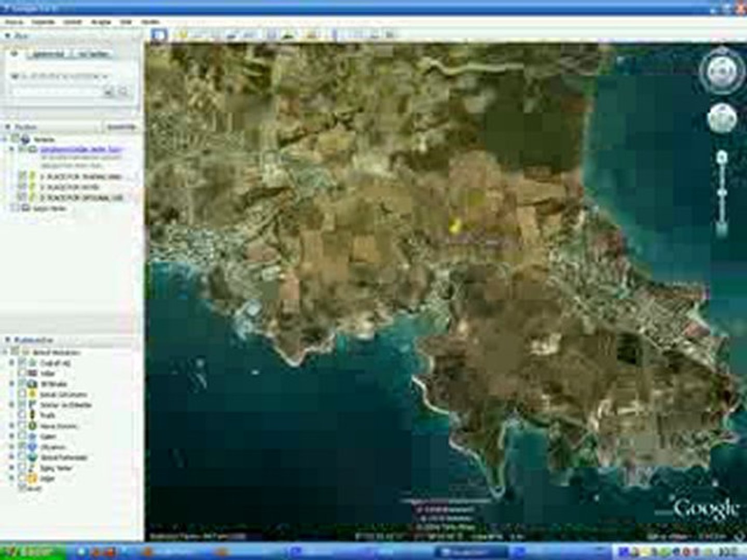Switch to the first search tab
747x560 pixels.
(49, 54)
